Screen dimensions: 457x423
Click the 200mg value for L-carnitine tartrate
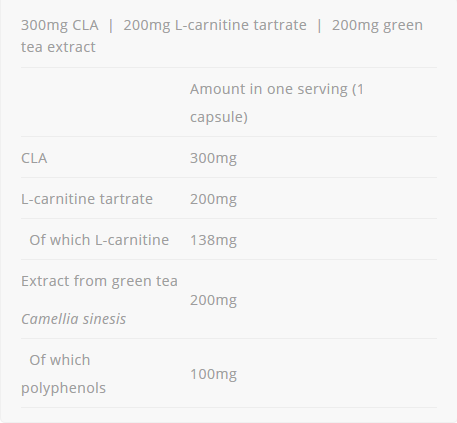(x=213, y=199)
